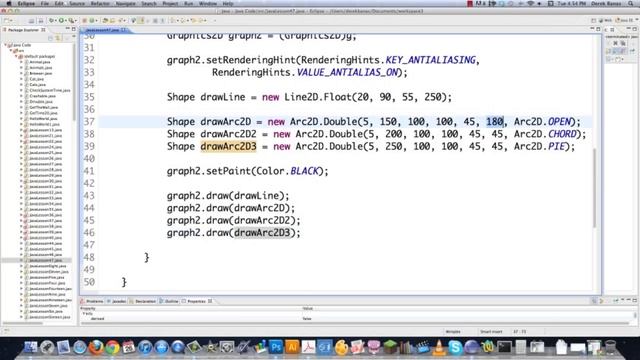Select JavaLessonFourteen.java in Package Explorer
Image resolution: width=640 pixels, height=360 pixels.
[x=50, y=289]
